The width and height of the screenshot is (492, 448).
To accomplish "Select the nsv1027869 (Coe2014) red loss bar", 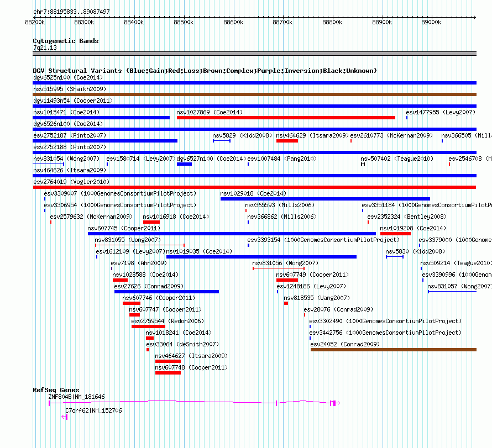I will click(x=286, y=118).
